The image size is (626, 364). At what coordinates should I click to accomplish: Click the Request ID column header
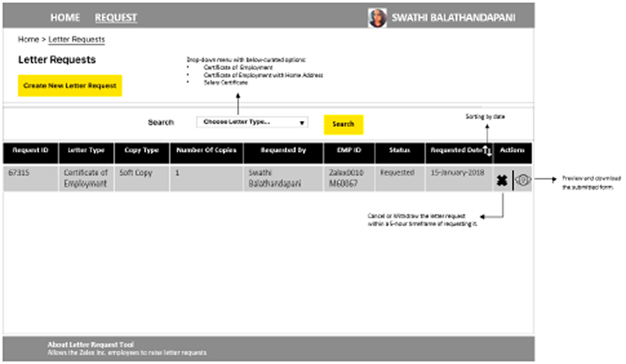(x=31, y=153)
